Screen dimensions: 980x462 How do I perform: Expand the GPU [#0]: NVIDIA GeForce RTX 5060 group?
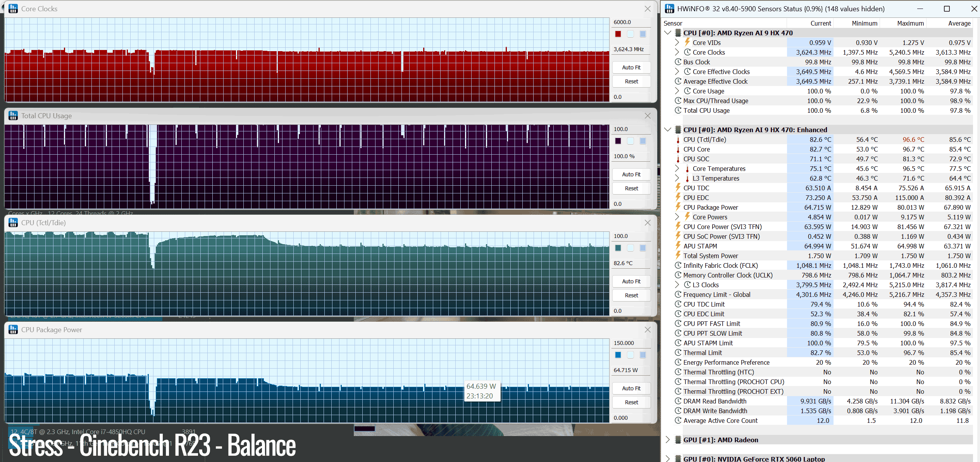click(x=668, y=459)
